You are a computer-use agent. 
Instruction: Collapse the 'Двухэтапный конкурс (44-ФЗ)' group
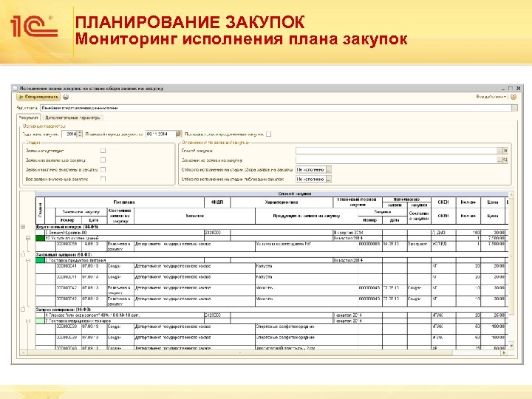23,227
